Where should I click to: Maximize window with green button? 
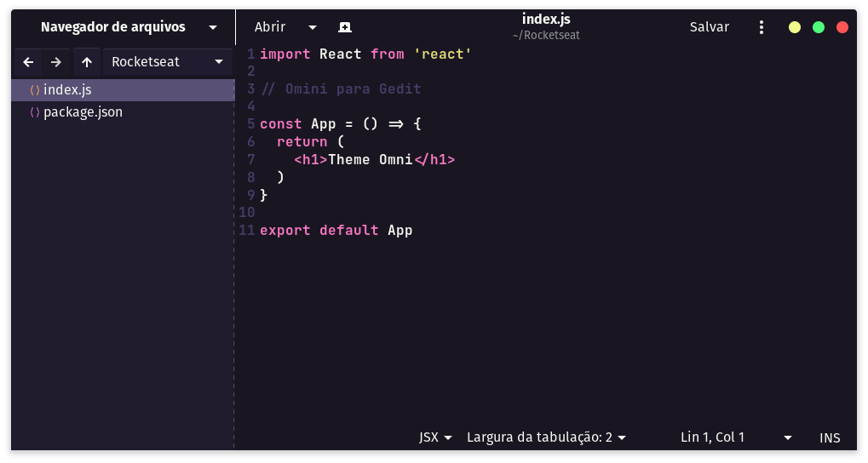pyautogui.click(x=819, y=27)
